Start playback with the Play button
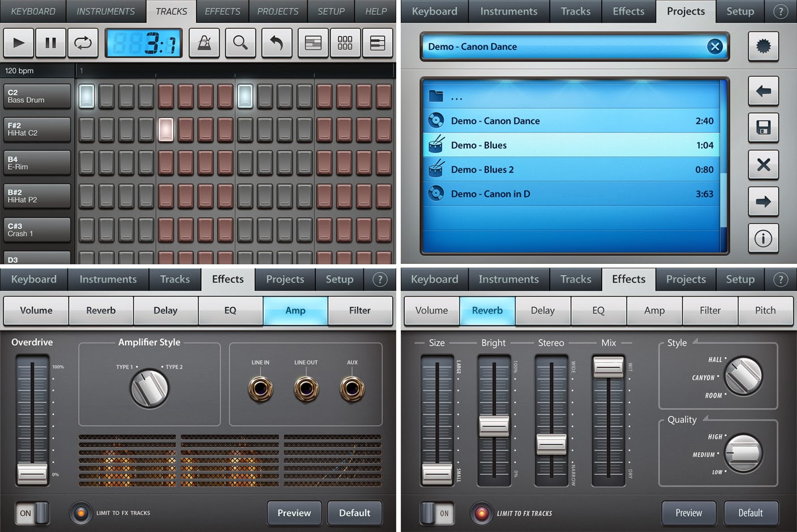The height and width of the screenshot is (532, 797). 19,43
